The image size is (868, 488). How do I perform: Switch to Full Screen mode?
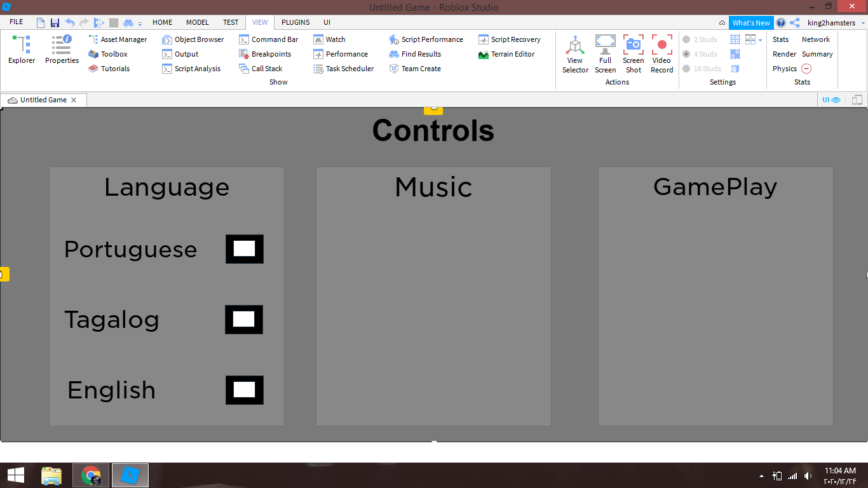[605, 54]
